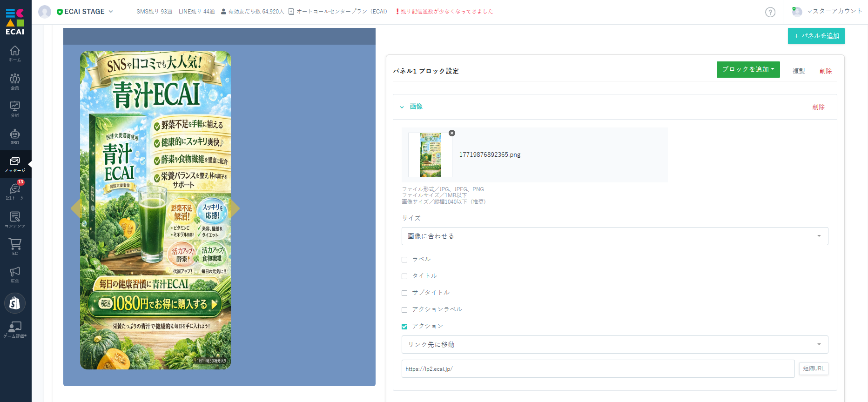Click the Shopify bag icon
This screenshot has height=402, width=868.
point(15,303)
